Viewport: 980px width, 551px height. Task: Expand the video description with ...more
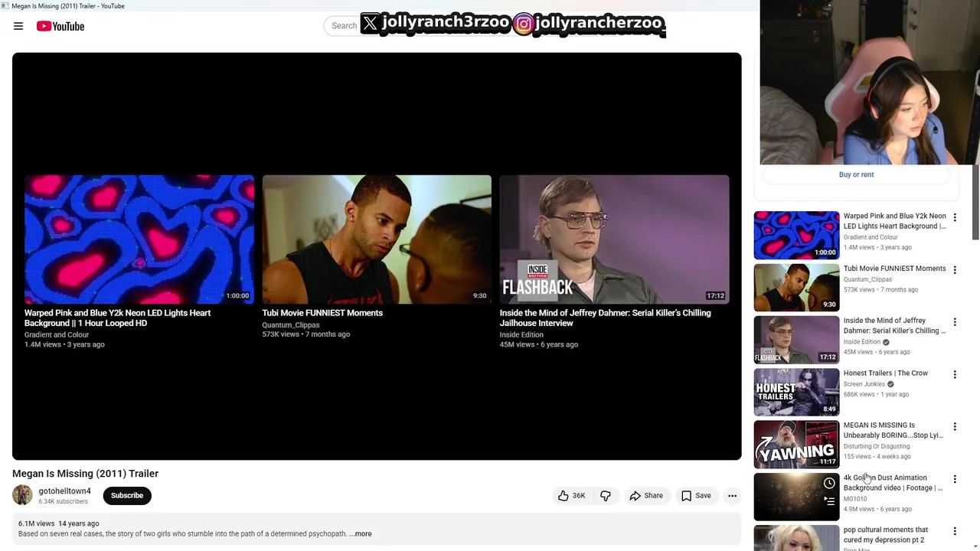coord(361,534)
